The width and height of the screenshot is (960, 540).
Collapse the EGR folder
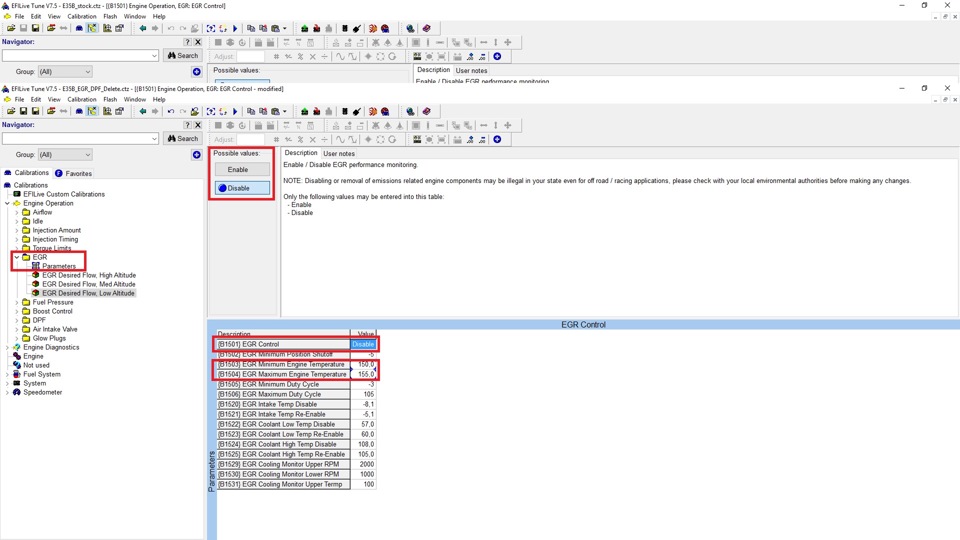click(x=17, y=257)
